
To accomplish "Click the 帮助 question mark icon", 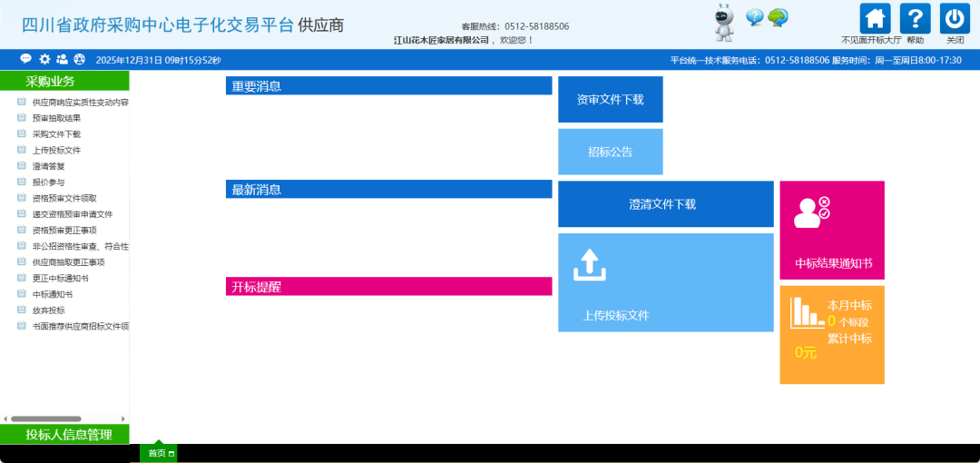I will click(x=915, y=19).
